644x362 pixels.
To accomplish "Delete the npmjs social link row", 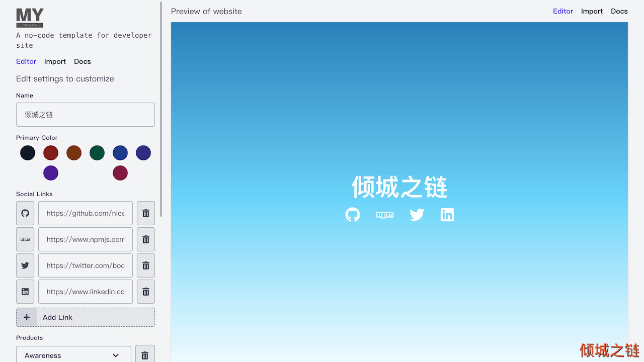I will pyautogui.click(x=146, y=239).
